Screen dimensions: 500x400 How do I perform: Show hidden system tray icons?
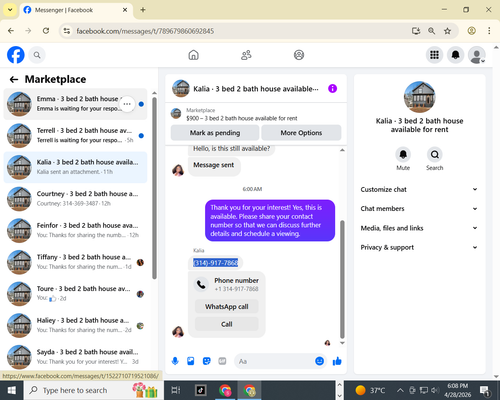400,390
